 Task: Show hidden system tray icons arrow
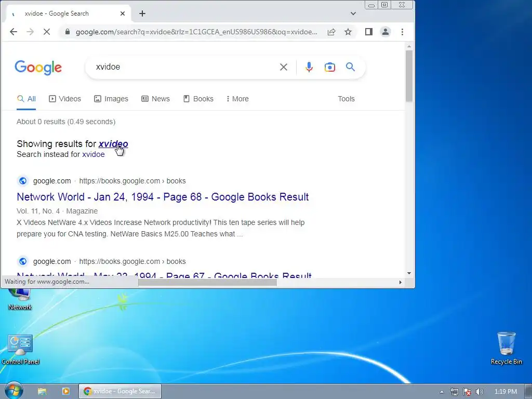(x=442, y=392)
